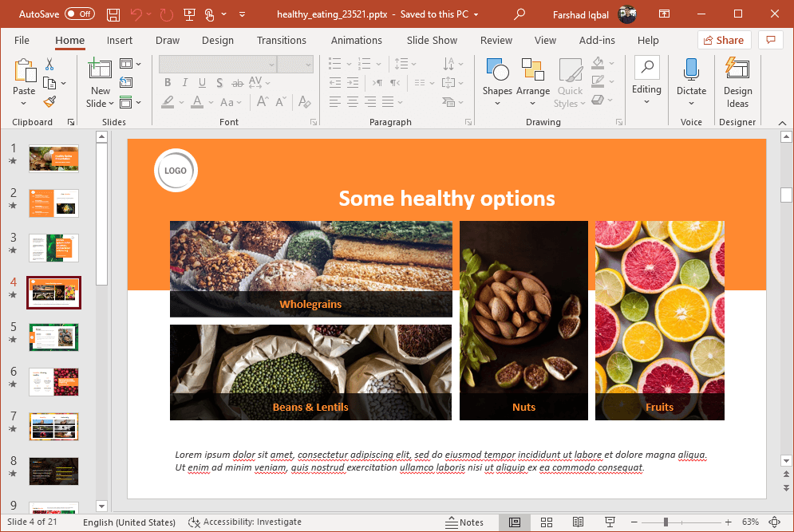
Task: Toggle underline formatting
Action: click(x=202, y=82)
